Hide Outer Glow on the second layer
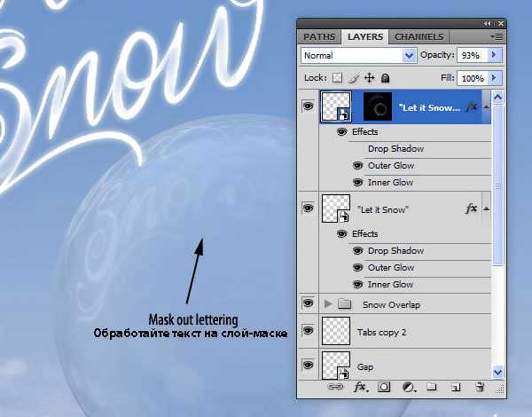The height and width of the screenshot is (417, 532). pos(357,267)
